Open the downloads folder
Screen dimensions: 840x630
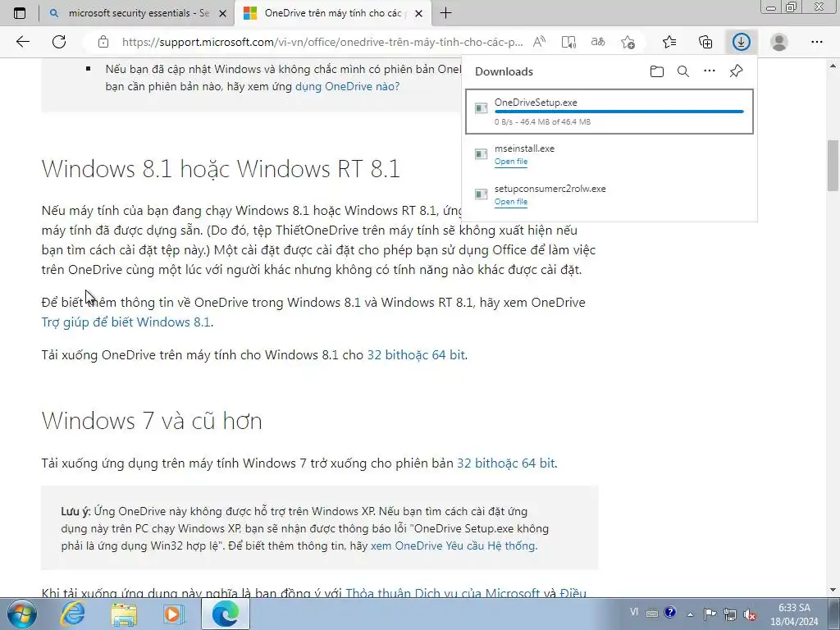point(657,71)
